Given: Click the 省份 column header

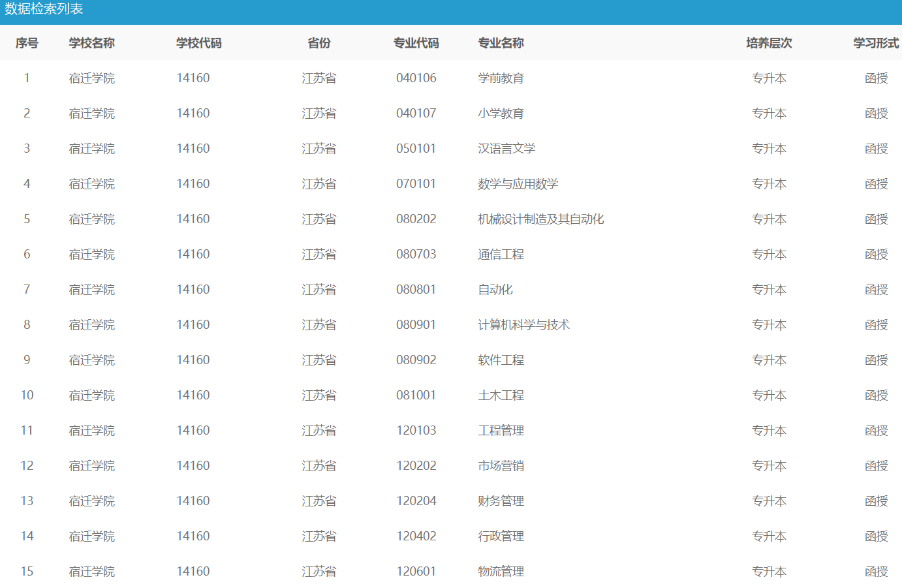Looking at the screenshot, I should [319, 43].
